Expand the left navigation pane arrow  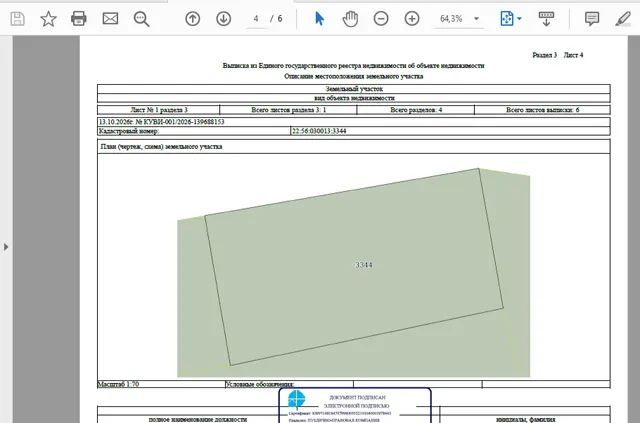tap(6, 247)
